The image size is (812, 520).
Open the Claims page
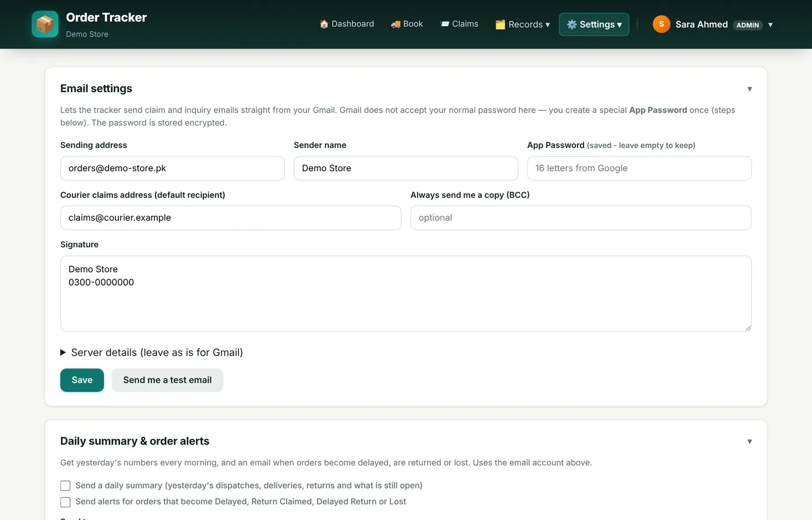click(459, 24)
